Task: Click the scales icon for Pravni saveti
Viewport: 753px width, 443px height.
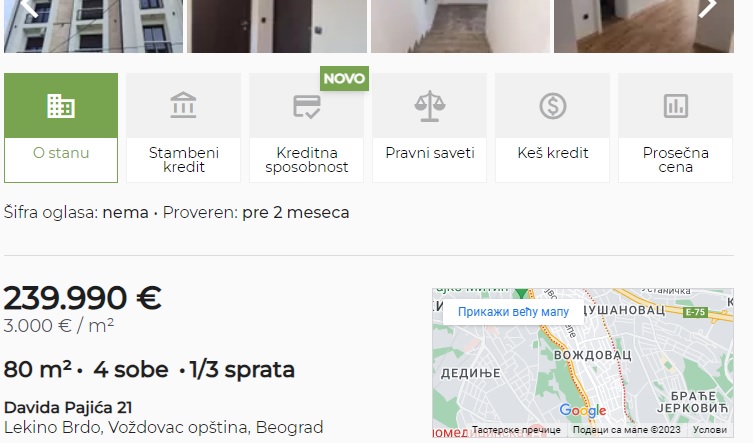Action: pos(429,106)
